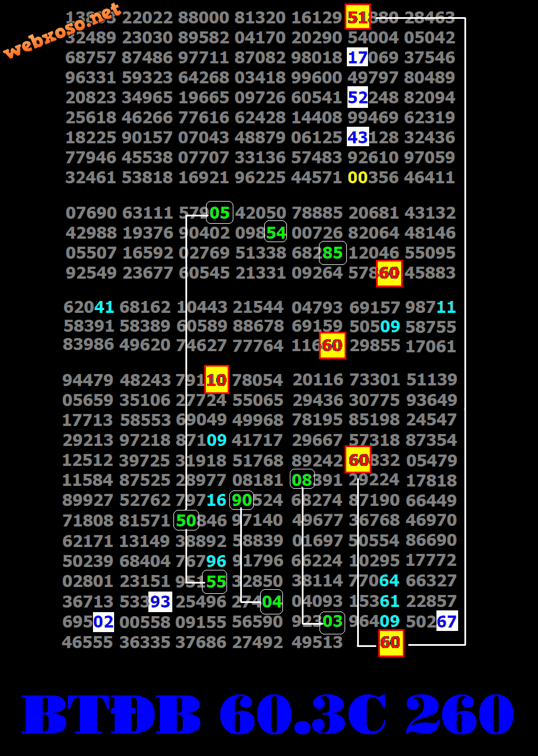
Task: Toggle the green circled 85 number
Action: (x=332, y=253)
